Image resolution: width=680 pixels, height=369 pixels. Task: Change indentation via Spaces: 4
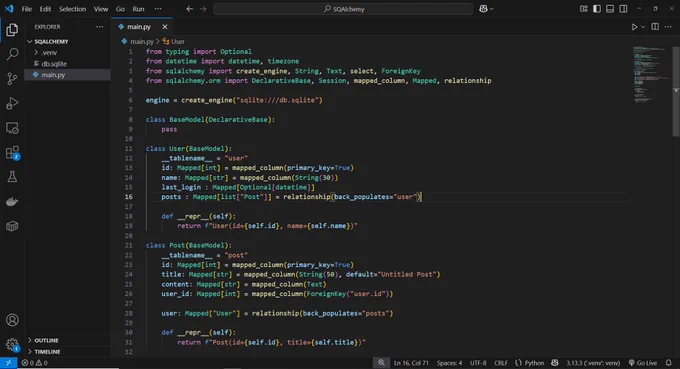[x=449, y=363]
